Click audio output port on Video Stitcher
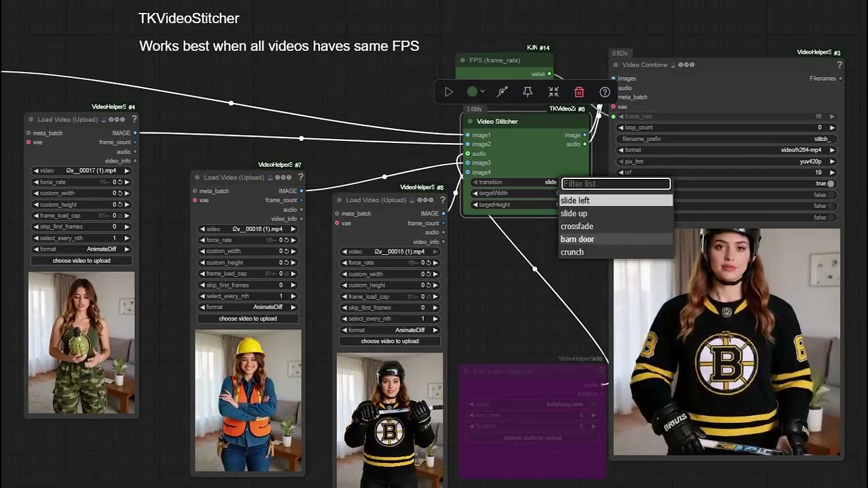This screenshot has width=868, height=488. (x=585, y=144)
